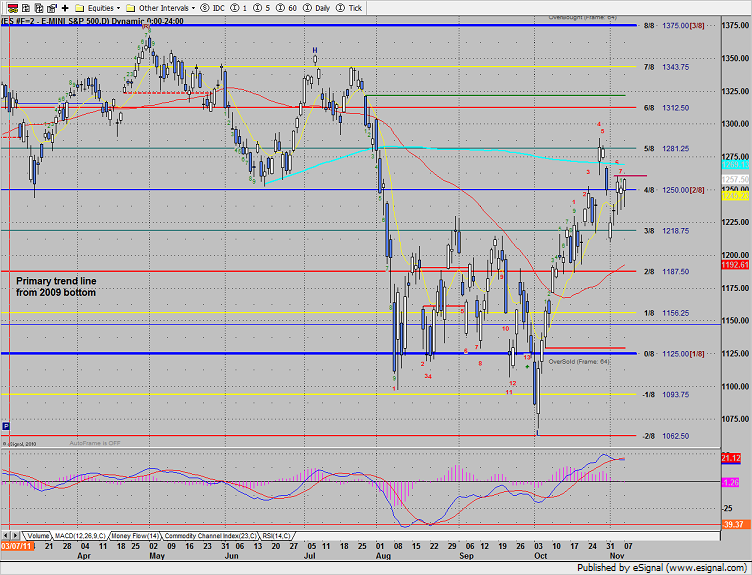Click the 4/8 1250.00 level label

[x=674, y=190]
